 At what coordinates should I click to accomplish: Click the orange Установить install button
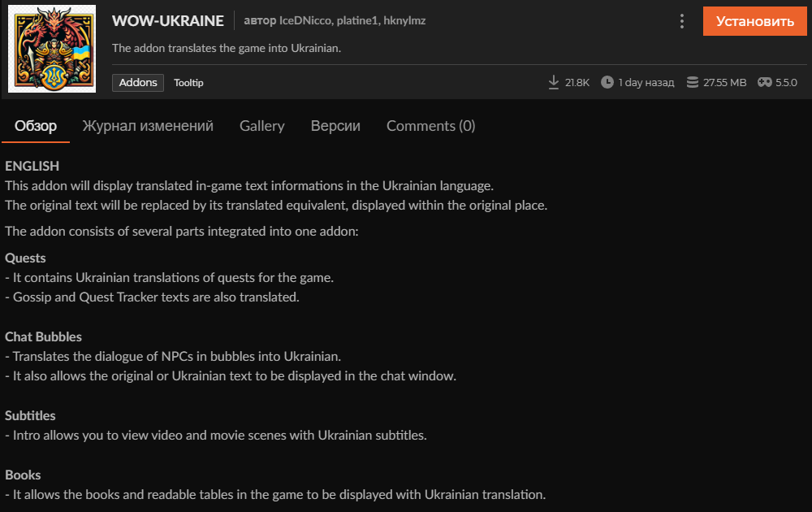coord(754,21)
